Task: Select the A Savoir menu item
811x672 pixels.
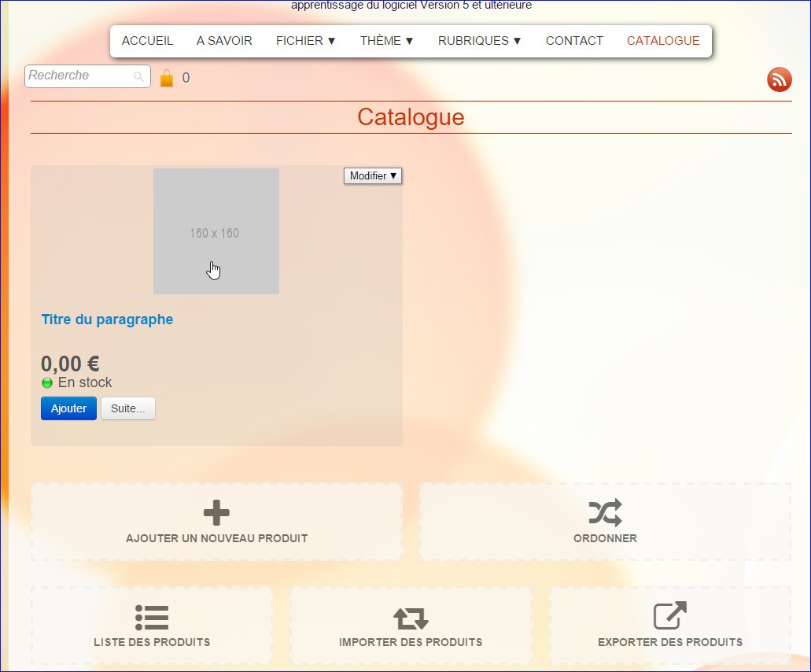Action: 224,41
